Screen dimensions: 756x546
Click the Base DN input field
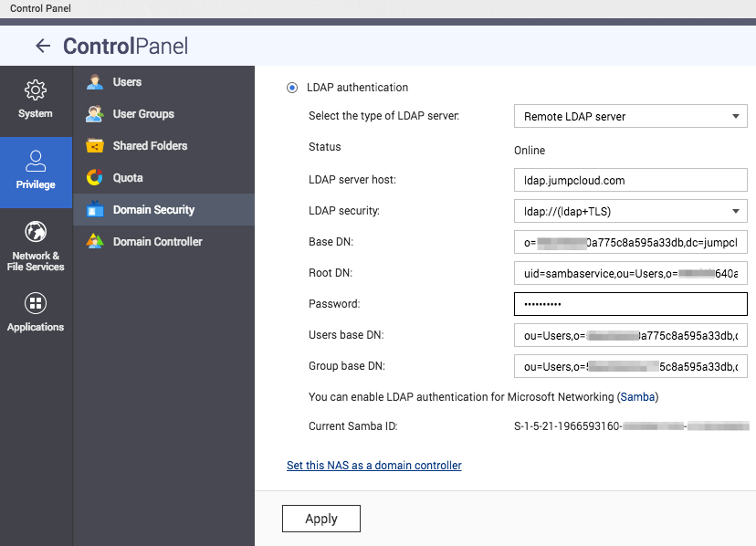click(x=631, y=243)
